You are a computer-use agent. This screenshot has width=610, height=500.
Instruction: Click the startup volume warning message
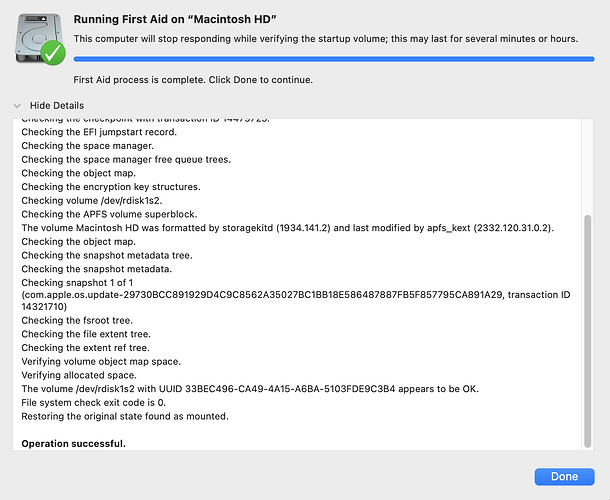pos(326,39)
